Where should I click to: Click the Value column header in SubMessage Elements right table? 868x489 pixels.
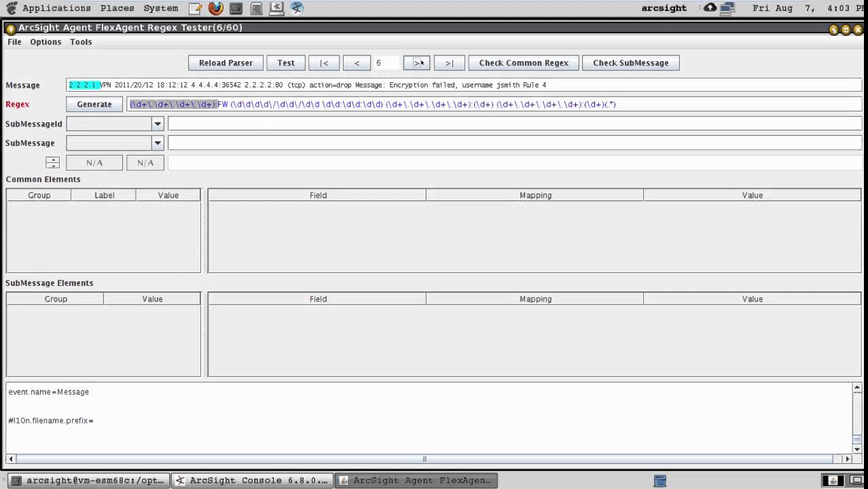point(752,299)
